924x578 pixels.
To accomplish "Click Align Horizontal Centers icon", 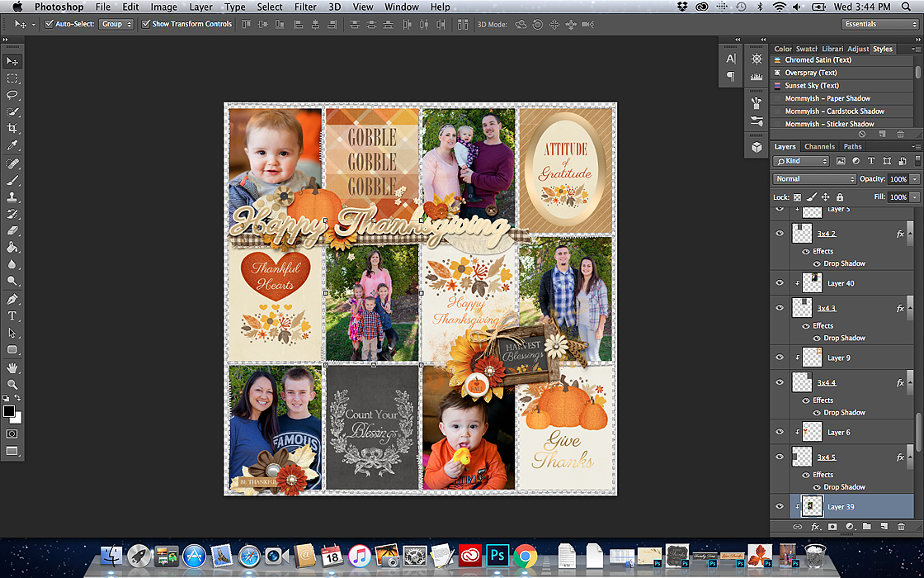I will [315, 24].
